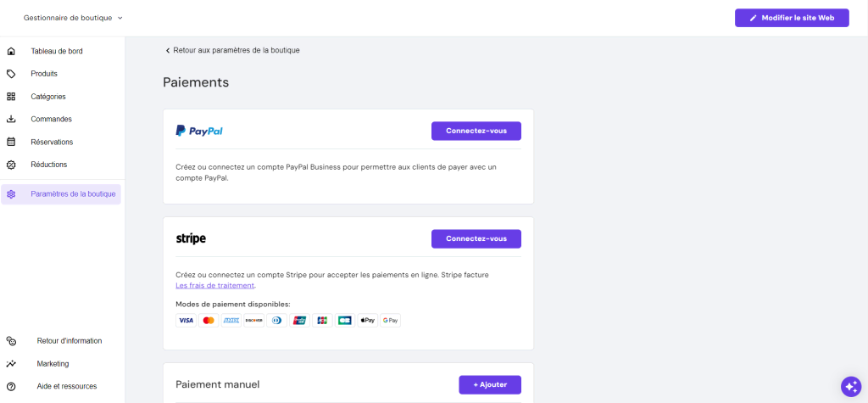
Task: Click the Tableau de bord home icon
Action: [11, 51]
